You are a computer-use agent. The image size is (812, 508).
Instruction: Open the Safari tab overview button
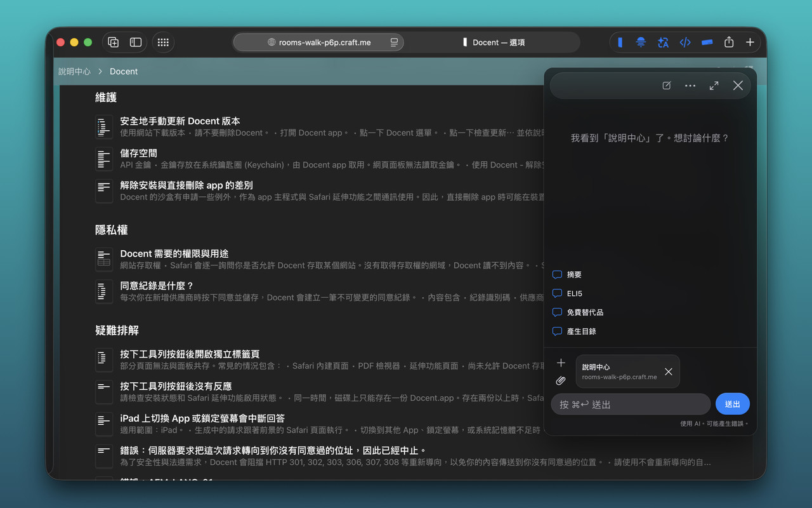click(x=114, y=43)
